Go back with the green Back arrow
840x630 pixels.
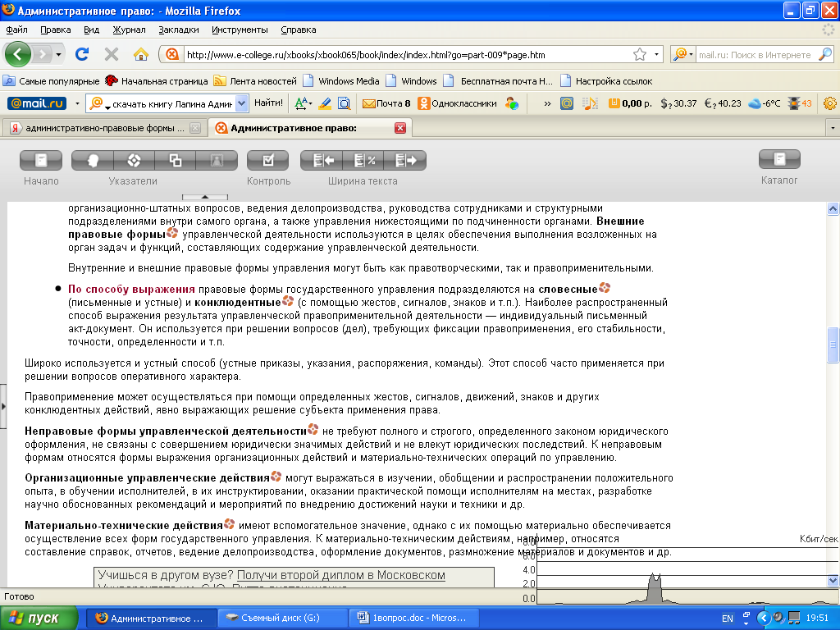coord(18,54)
